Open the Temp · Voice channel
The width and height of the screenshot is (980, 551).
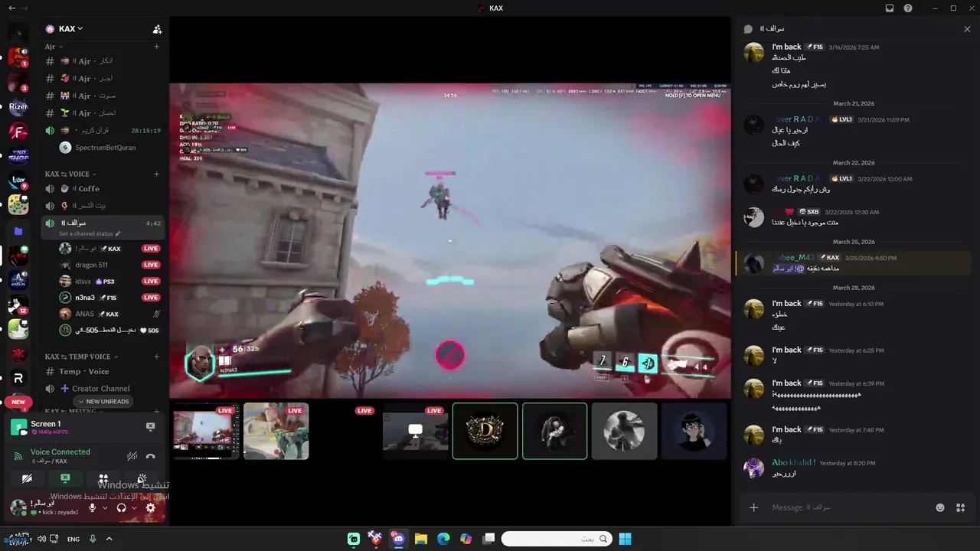click(x=103, y=372)
